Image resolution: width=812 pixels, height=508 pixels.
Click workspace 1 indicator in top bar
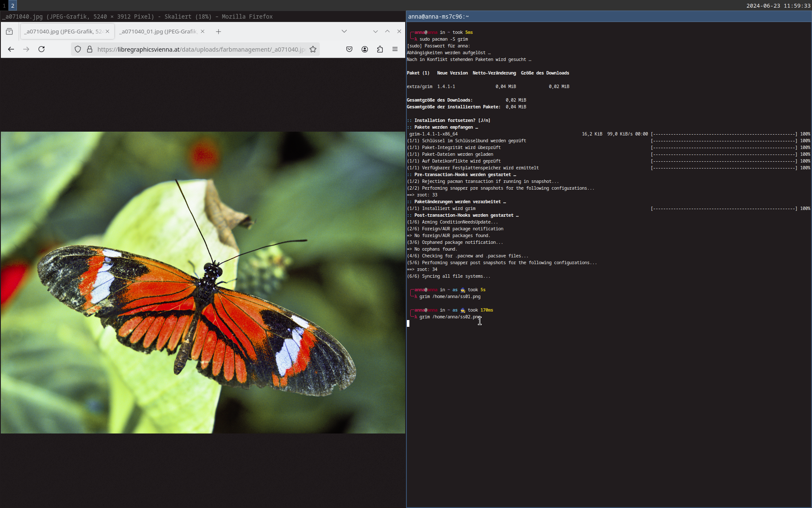4,6
